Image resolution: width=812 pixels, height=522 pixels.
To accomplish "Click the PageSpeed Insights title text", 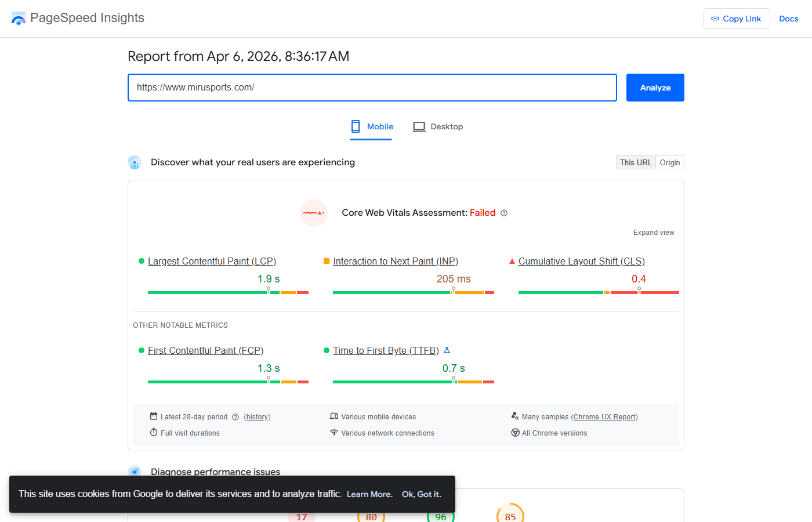I will [87, 18].
